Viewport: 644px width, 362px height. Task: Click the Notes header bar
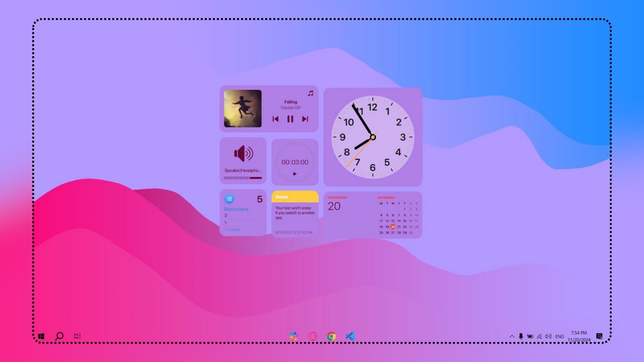tap(295, 197)
